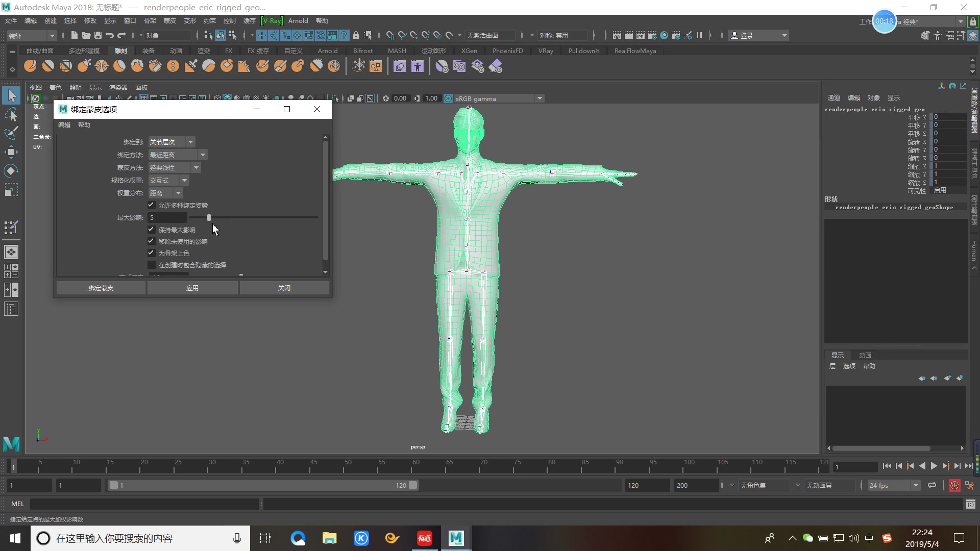Screen dimensions: 980x551
Task: Select the Rotate tool in toolbox
Action: click(11, 171)
